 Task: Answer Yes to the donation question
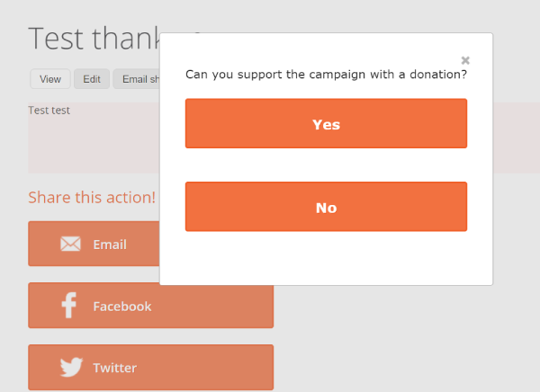pyautogui.click(x=326, y=123)
